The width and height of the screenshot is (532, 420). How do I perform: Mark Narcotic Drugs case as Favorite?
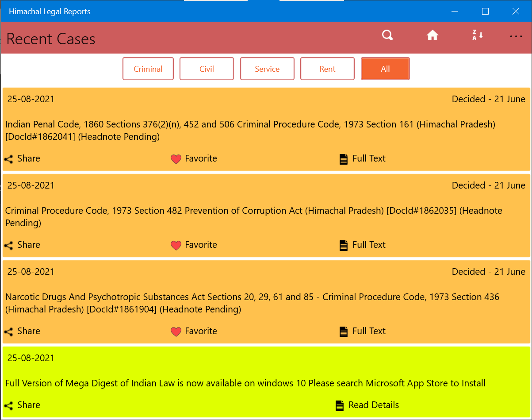click(x=201, y=331)
